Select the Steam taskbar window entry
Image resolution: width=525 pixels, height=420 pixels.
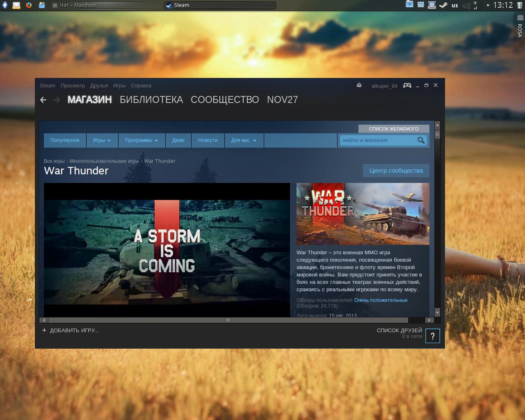pos(220,5)
